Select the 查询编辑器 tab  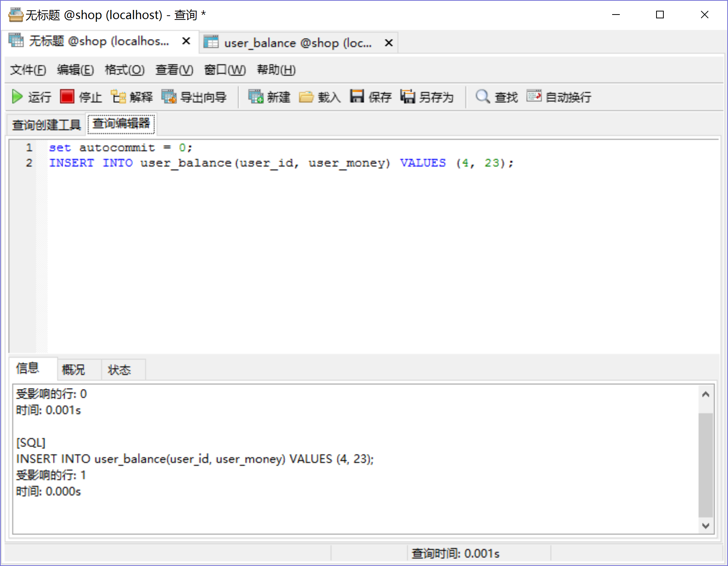[x=121, y=124]
